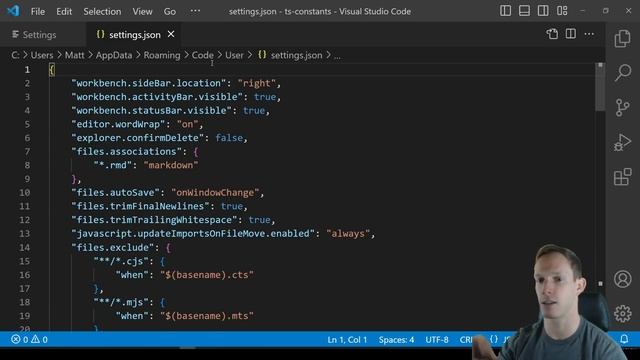Click User in the breadcrumb path
The image size is (640, 360).
click(x=234, y=55)
